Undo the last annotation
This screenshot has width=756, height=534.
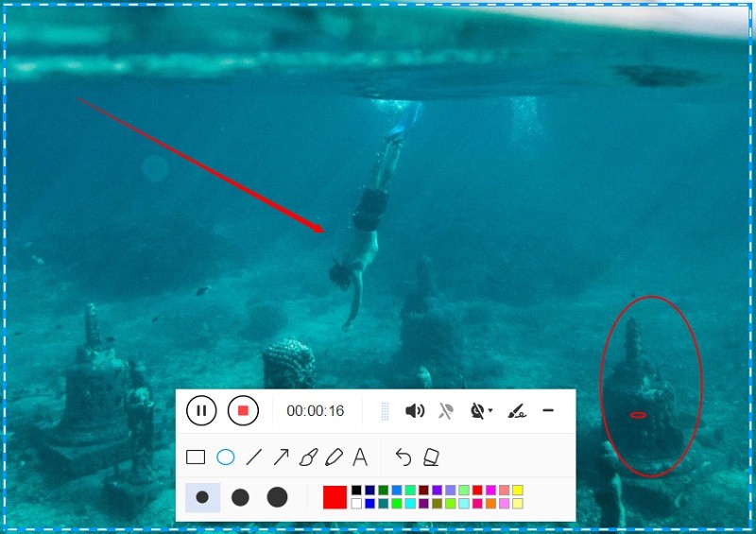click(404, 456)
